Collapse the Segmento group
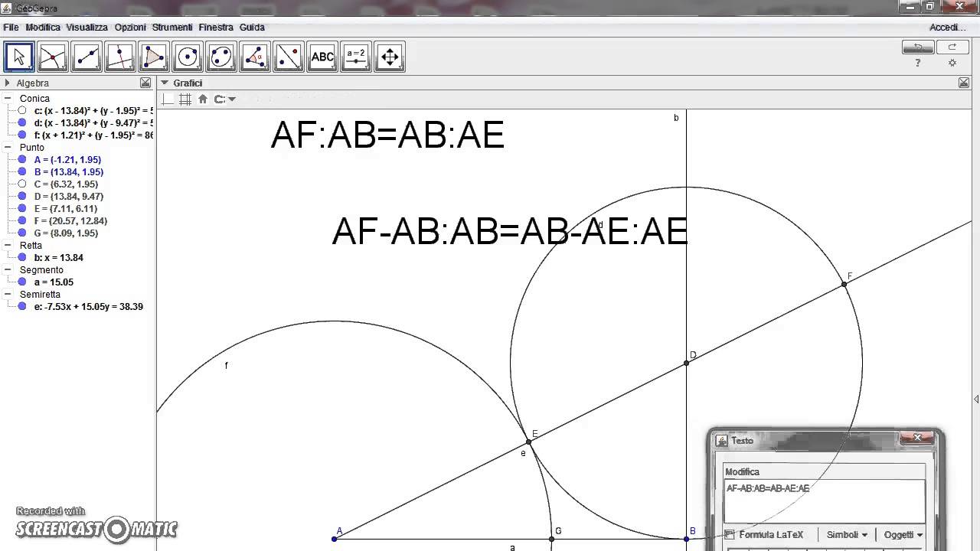The image size is (980, 551). [8, 269]
